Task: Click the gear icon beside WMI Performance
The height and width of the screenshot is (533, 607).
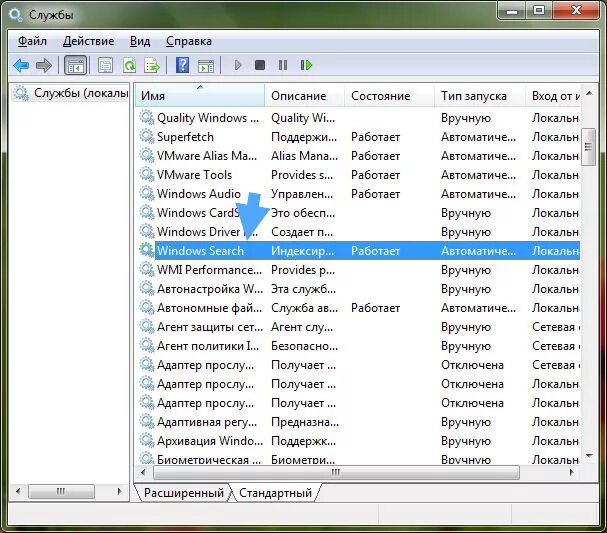Action: click(x=147, y=269)
